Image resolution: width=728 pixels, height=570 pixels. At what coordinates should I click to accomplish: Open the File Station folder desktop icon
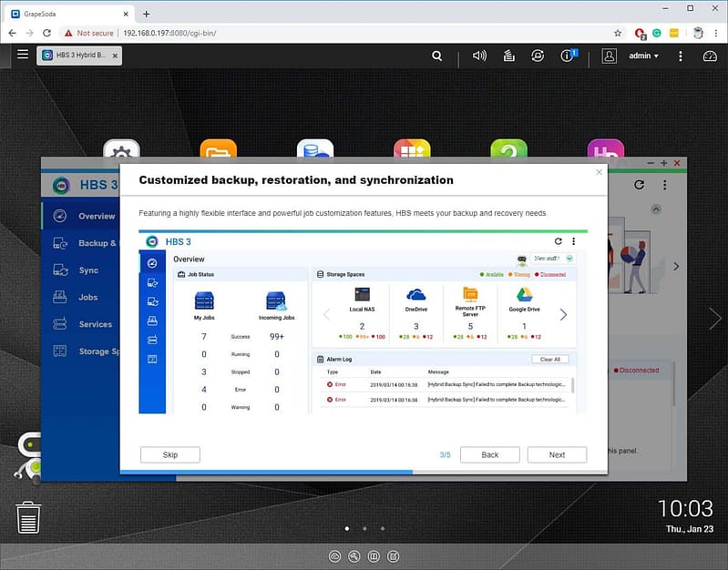coord(218,148)
